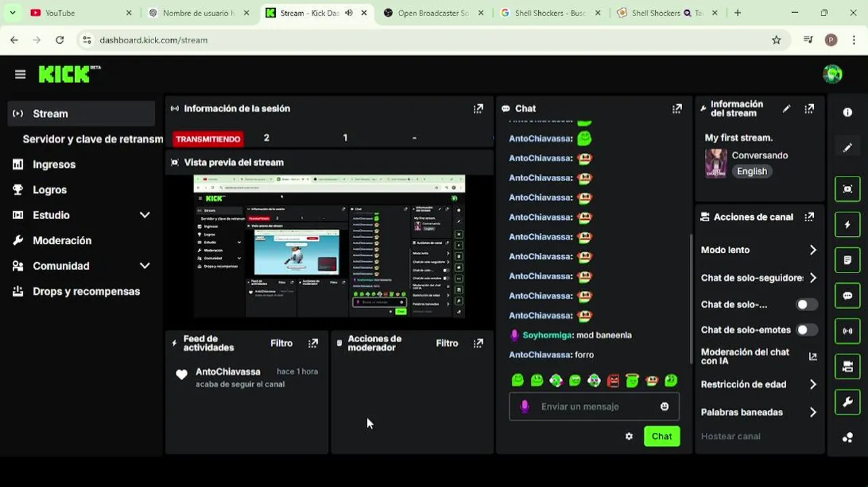Open the emoji picker in the message box
Image resolution: width=868 pixels, height=487 pixels.
tap(665, 407)
